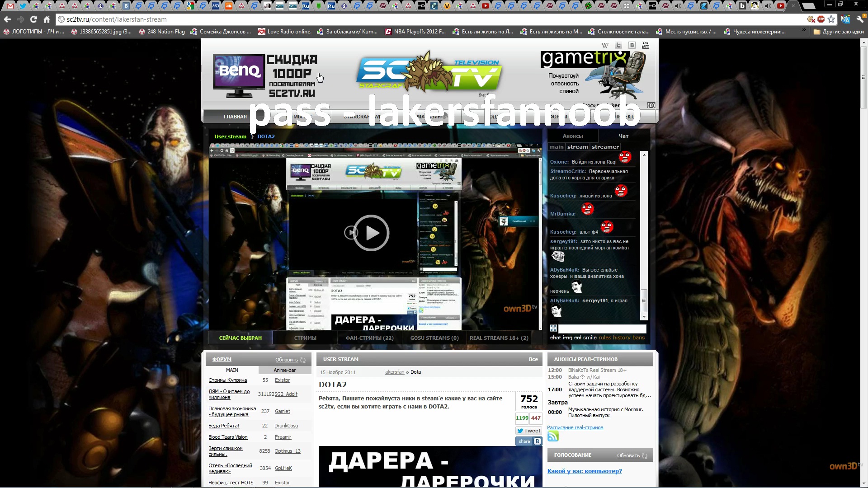
Task: Open the Другие закладки bookmarks folder
Action: coord(839,32)
